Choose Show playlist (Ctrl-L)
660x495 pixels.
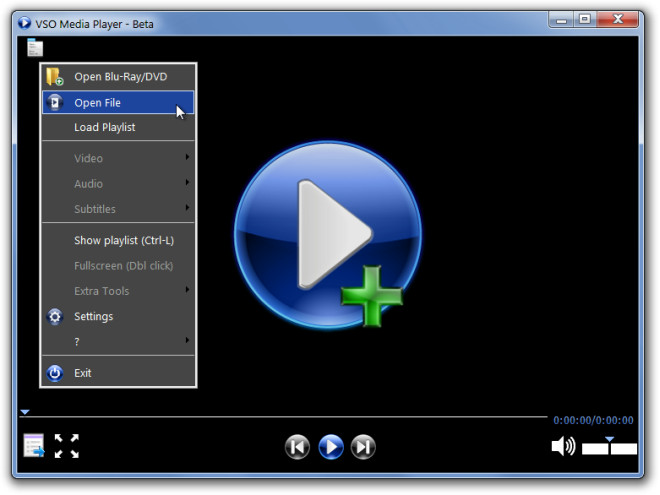point(118,240)
